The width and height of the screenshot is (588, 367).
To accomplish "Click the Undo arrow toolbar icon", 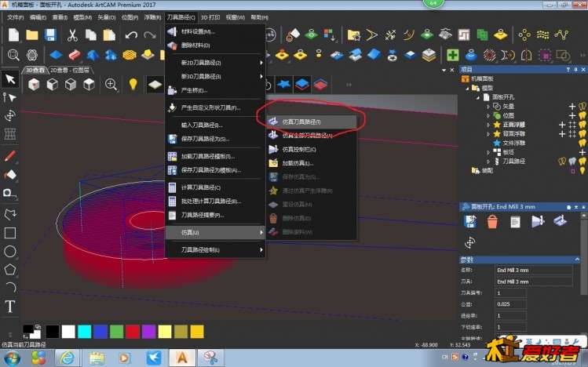I will [131, 35].
